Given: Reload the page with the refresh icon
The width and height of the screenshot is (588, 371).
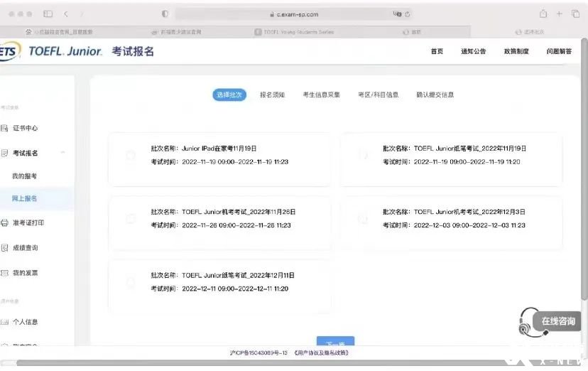Looking at the screenshot, I should pyautogui.click(x=408, y=14).
